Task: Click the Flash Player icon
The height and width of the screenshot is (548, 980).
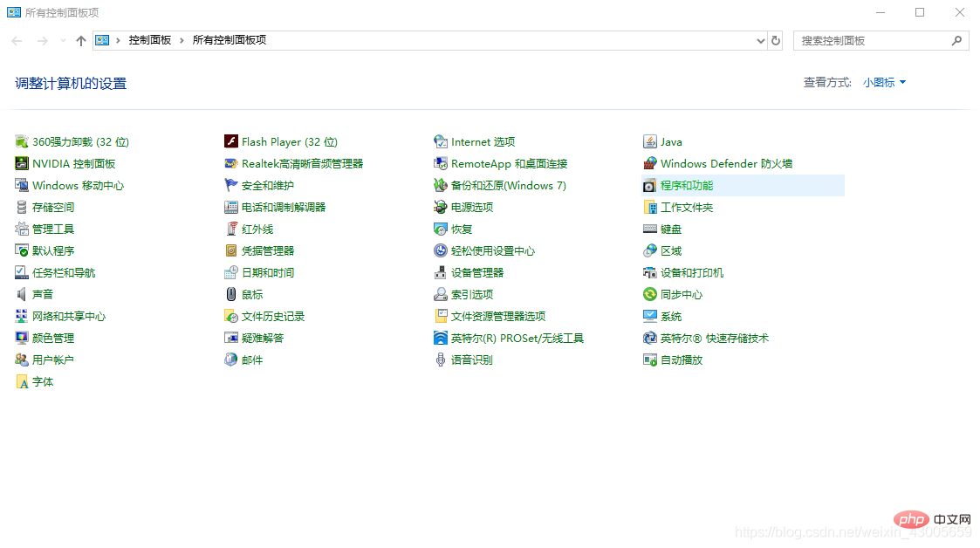Action: (230, 142)
